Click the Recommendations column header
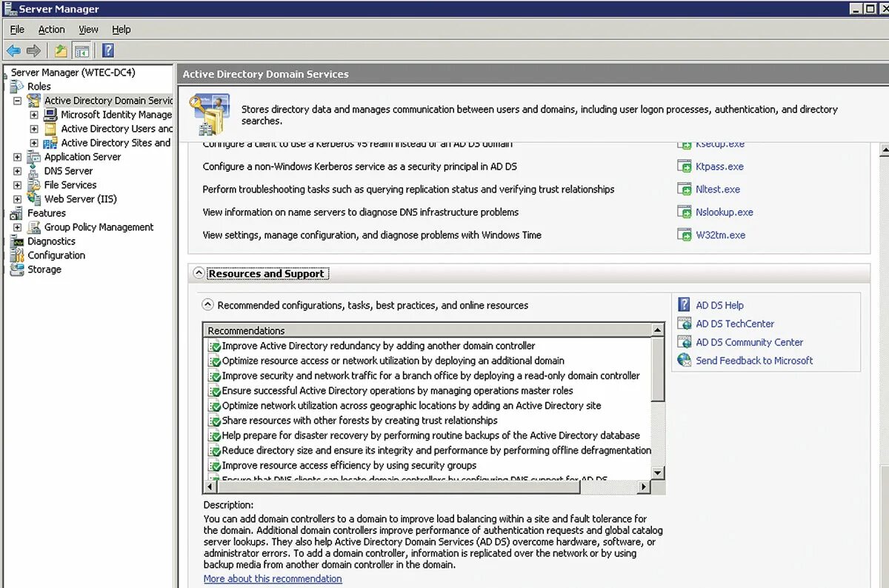The height and width of the screenshot is (588, 889). 427,330
